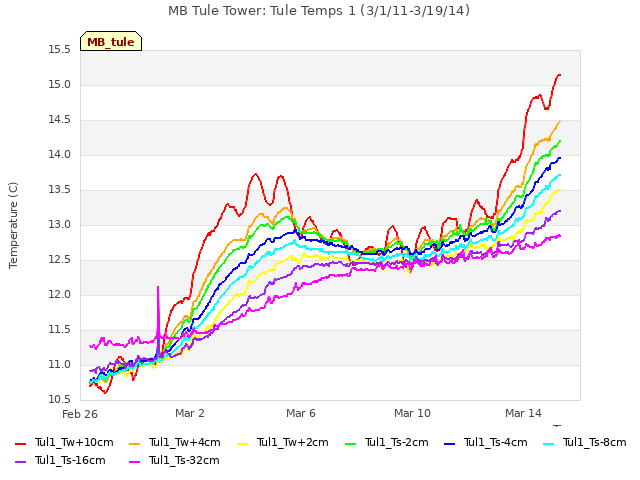Click the green Tul1_Ts-2cm legend swatch
Image resolution: width=640 pixels, height=480 pixels.
[x=350, y=443]
